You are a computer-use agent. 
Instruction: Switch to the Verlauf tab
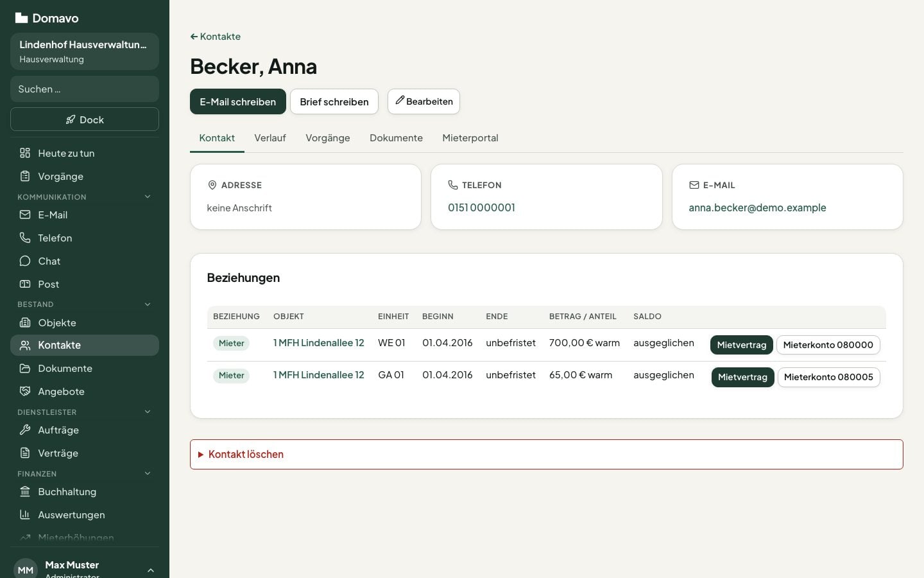point(270,138)
